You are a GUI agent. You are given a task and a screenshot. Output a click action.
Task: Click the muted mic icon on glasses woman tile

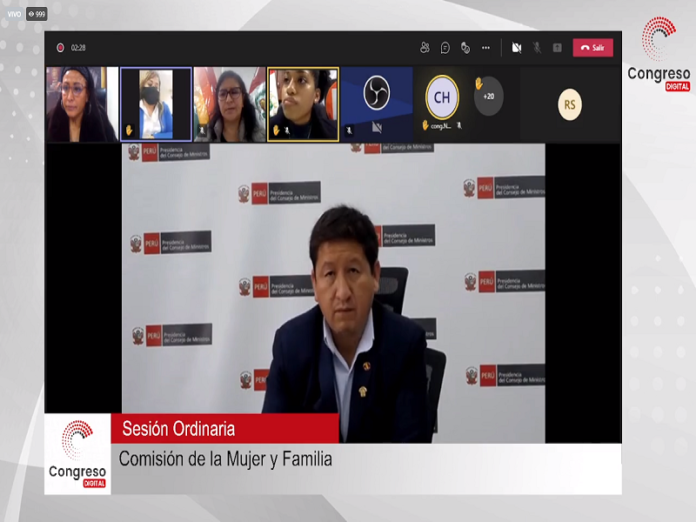[202, 130]
